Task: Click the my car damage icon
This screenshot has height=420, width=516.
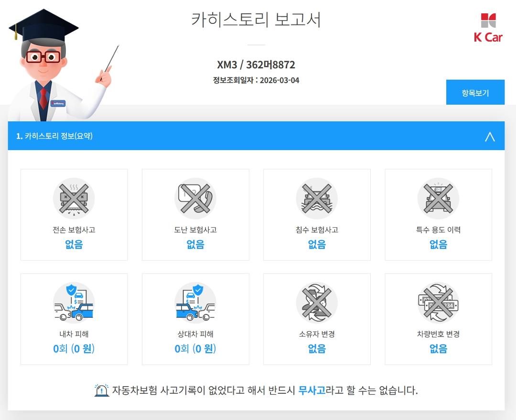Action: 74,302
